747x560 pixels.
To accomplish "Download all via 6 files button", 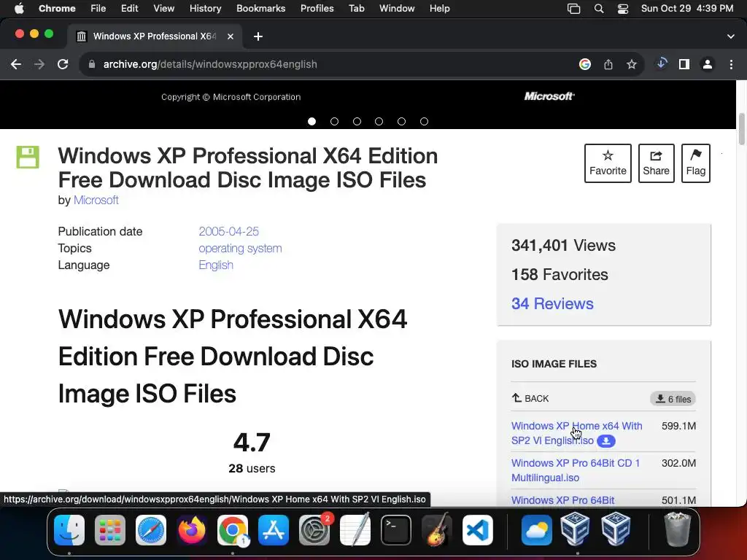I will point(673,399).
